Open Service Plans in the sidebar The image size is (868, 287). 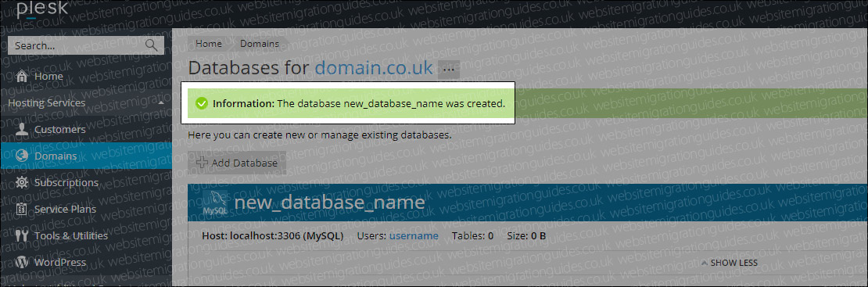click(x=66, y=209)
